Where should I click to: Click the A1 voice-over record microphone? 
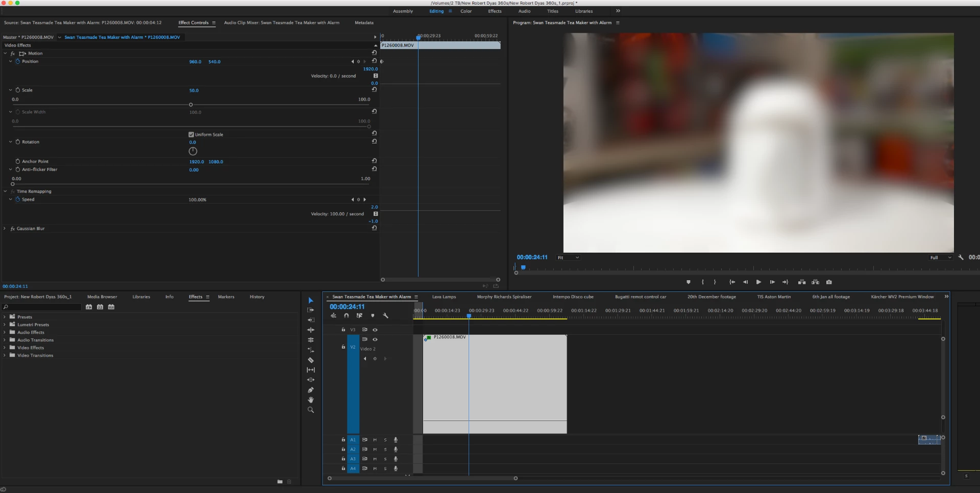click(396, 440)
